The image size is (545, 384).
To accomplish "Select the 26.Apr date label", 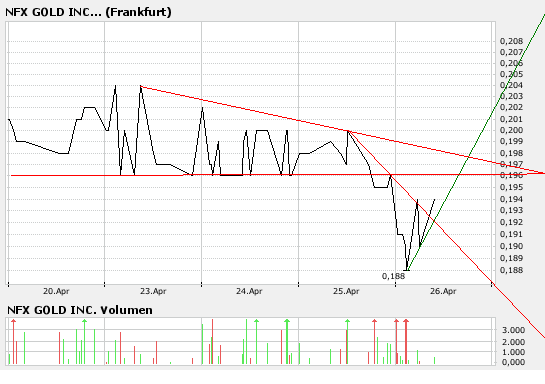I will click(443, 291).
